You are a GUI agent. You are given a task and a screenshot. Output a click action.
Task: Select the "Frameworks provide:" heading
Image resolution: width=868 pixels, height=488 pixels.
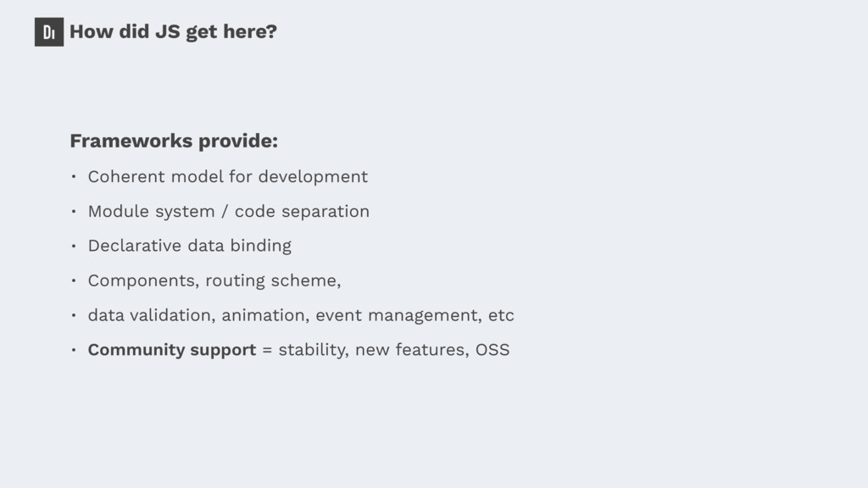[x=174, y=141]
